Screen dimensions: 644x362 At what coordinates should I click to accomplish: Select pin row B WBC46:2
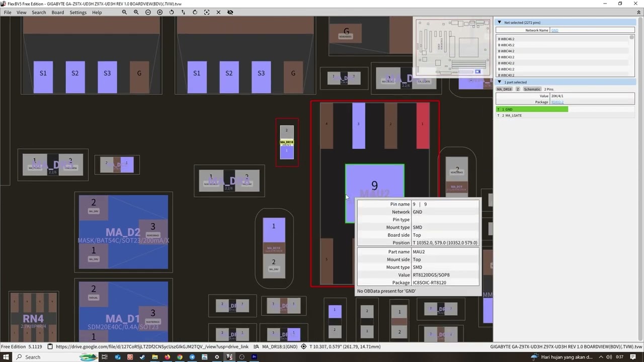pos(562,39)
